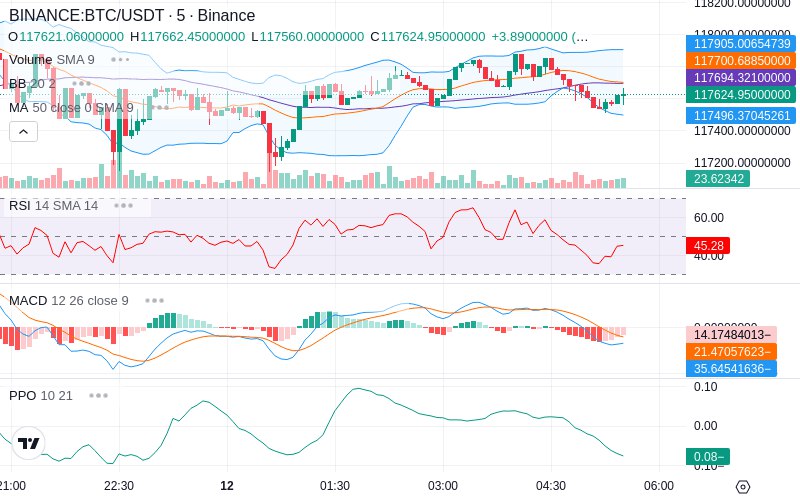Screen dimensions: 800x500
Task: Click the high price value H117662.45
Action: click(187, 37)
